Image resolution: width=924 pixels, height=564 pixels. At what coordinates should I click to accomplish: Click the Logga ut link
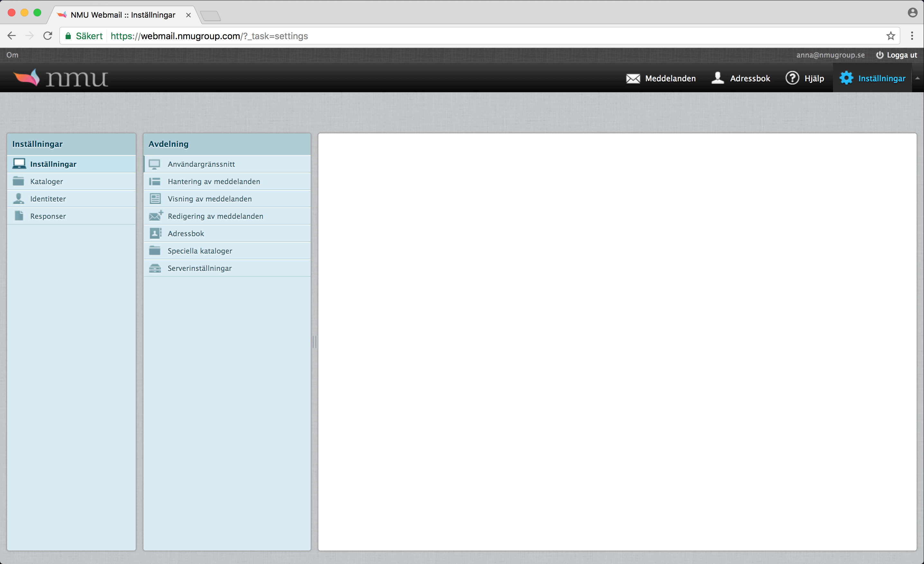[x=901, y=55]
